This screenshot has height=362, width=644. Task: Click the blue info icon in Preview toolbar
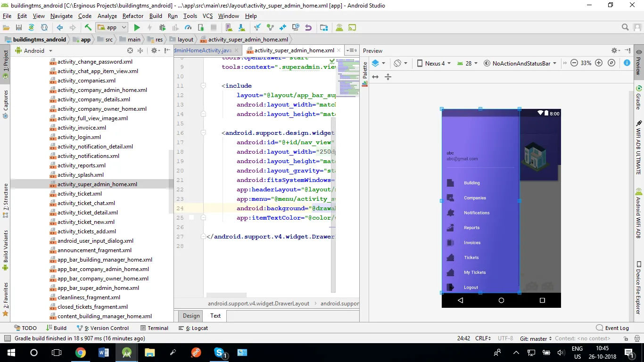point(627,63)
